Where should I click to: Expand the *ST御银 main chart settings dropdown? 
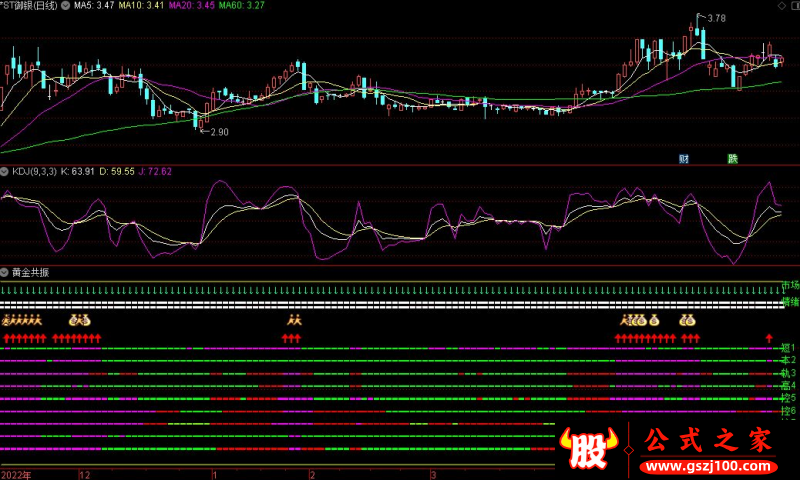(65, 6)
